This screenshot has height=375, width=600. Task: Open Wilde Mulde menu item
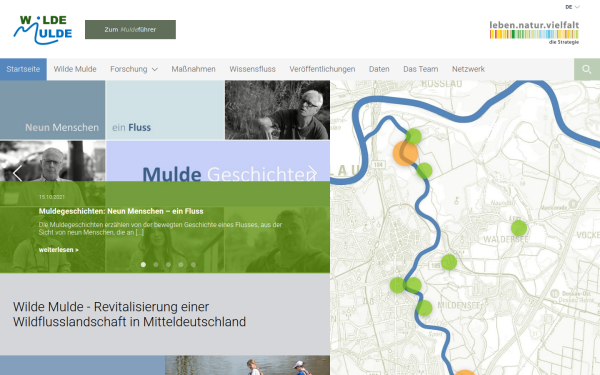75,69
